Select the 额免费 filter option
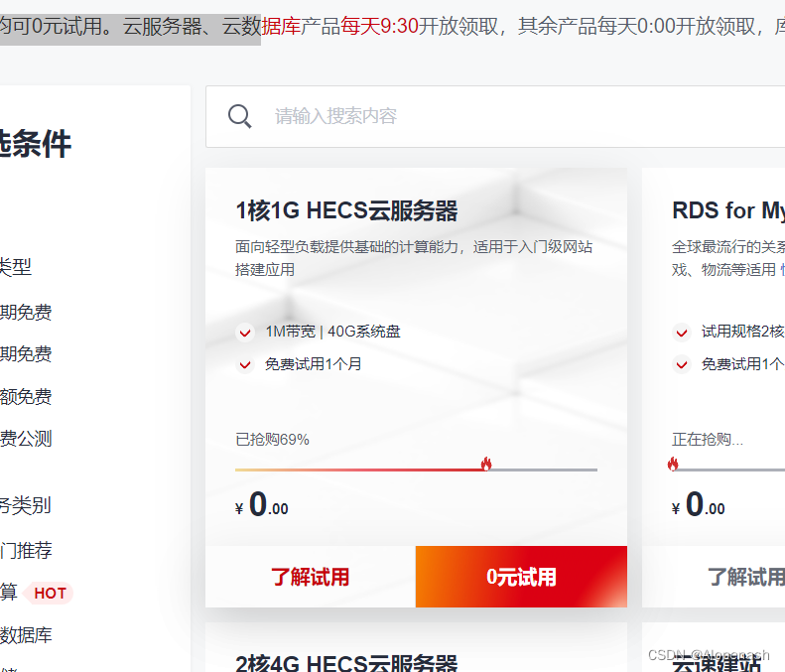Viewport: 785px width, 672px height. pos(26,397)
